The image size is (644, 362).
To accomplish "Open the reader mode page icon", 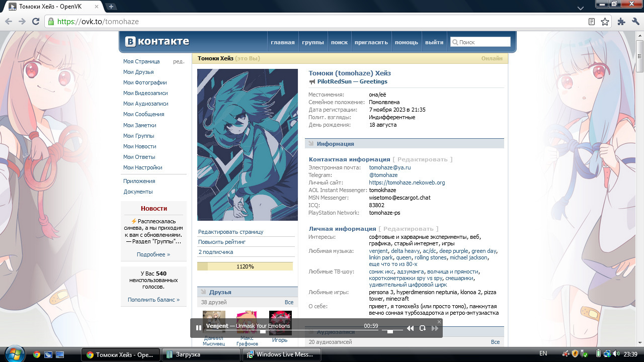I will pyautogui.click(x=592, y=22).
